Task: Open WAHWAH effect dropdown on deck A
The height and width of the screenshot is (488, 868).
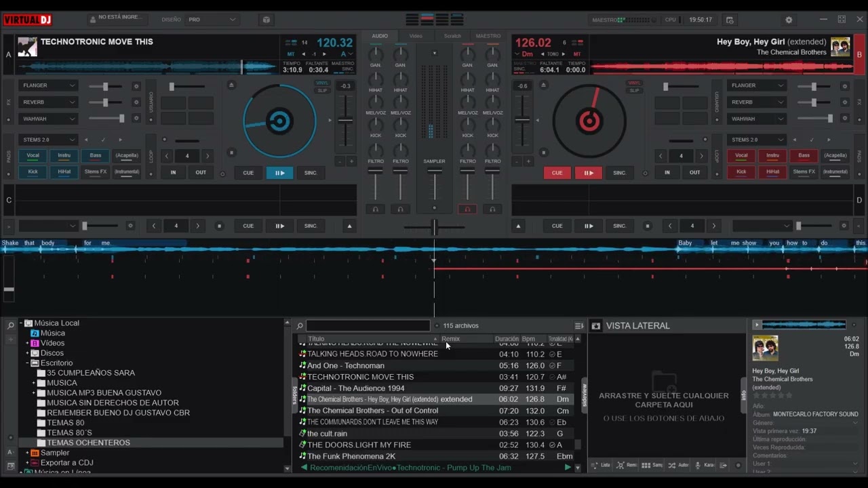Action: click(49, 119)
